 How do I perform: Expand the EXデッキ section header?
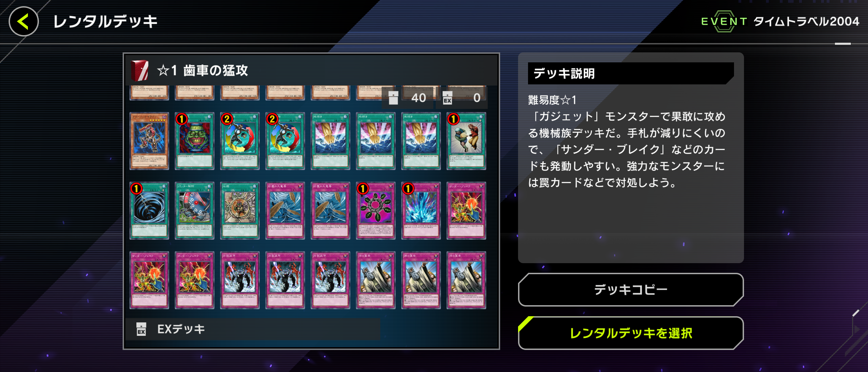coord(253,329)
